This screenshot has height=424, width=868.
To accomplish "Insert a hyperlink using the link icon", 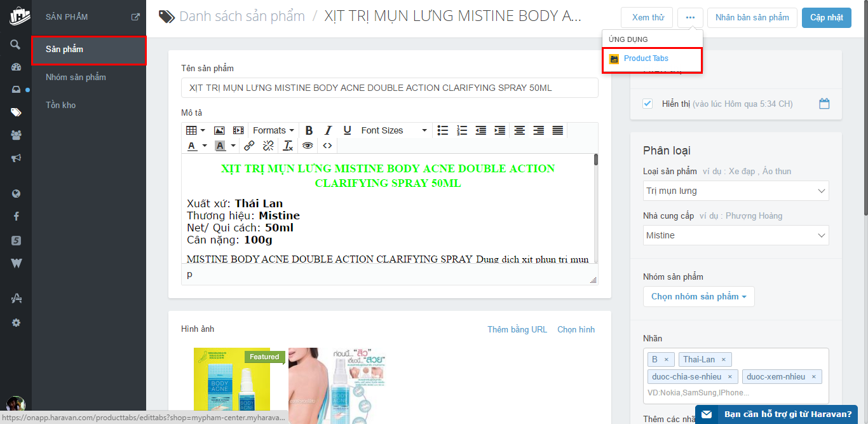I will (x=249, y=146).
